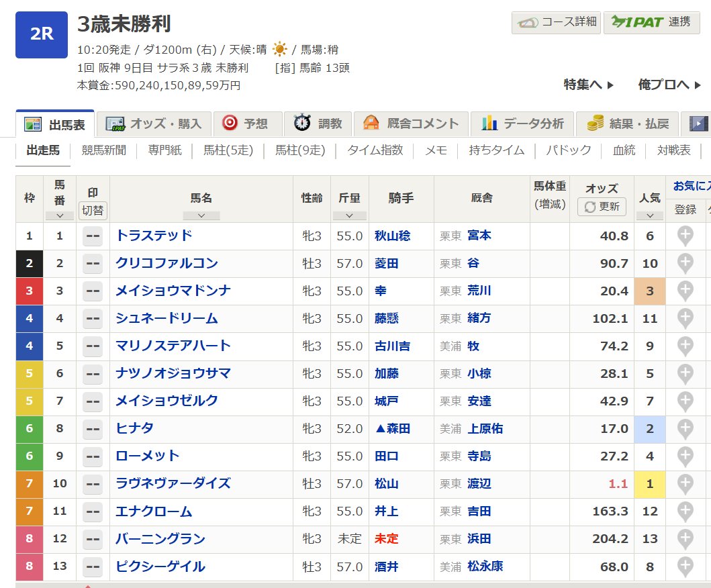Screen dimensions: 711x588
Task: Open the メモ sub-tab
Action: coord(436,150)
